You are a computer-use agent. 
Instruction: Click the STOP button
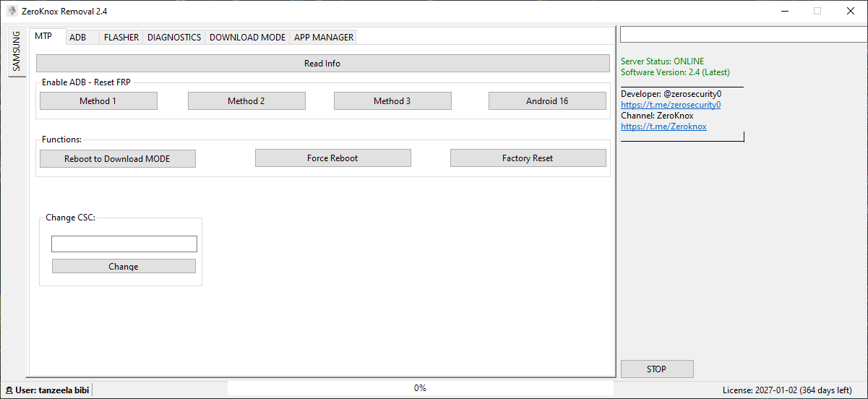657,369
